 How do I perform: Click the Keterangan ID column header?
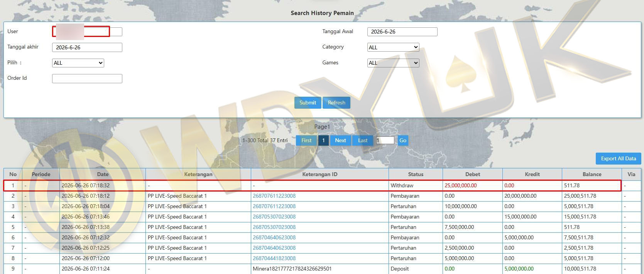[x=320, y=174]
